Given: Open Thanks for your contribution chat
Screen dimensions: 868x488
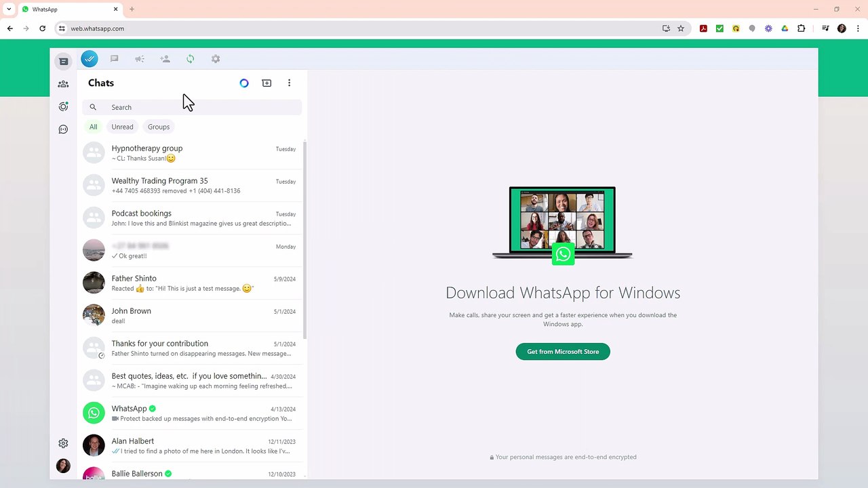Looking at the screenshot, I should pyautogui.click(x=191, y=348).
